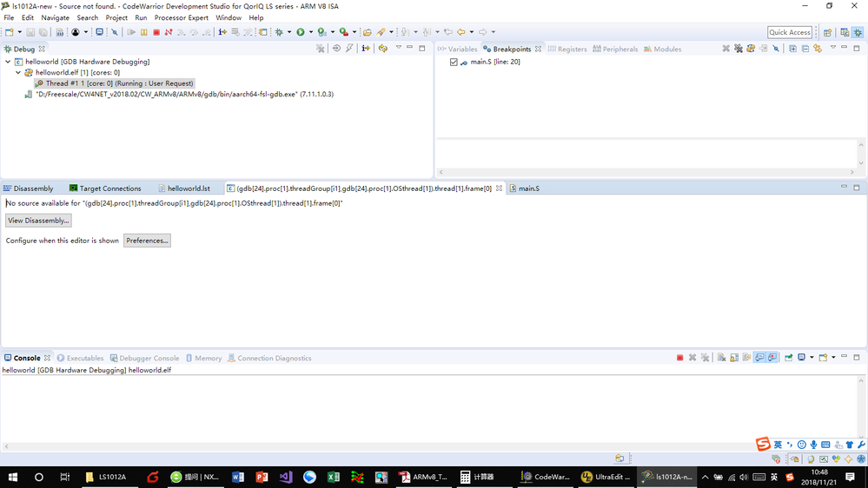868x488 pixels.
Task: Uncheck the main.S line 20 breakpoint
Action: tap(454, 62)
